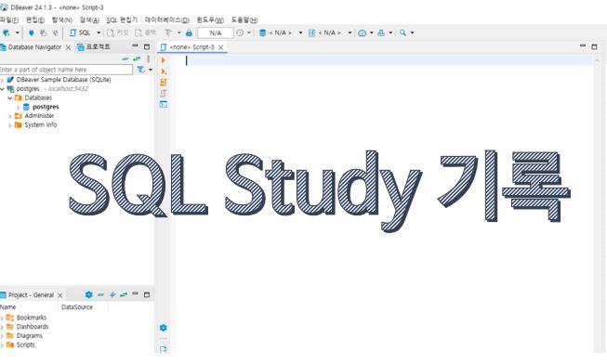
Task: Click the object name filter input
Action: coord(66,70)
